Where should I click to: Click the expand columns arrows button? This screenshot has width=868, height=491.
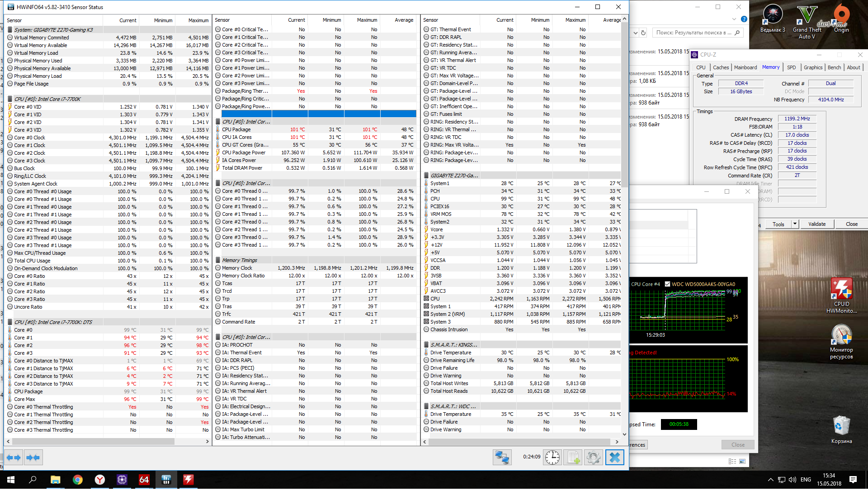pyautogui.click(x=14, y=458)
